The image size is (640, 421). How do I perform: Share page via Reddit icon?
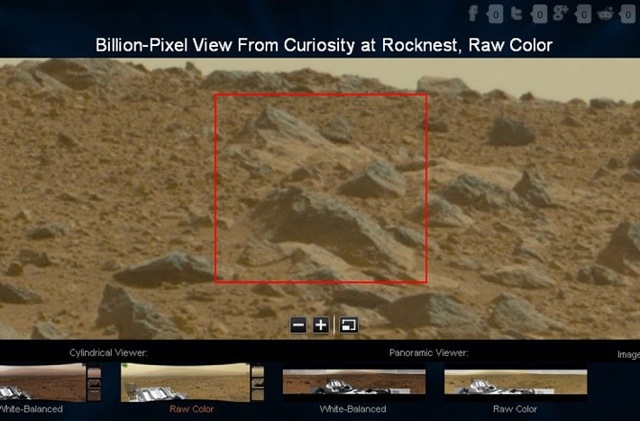[605, 14]
